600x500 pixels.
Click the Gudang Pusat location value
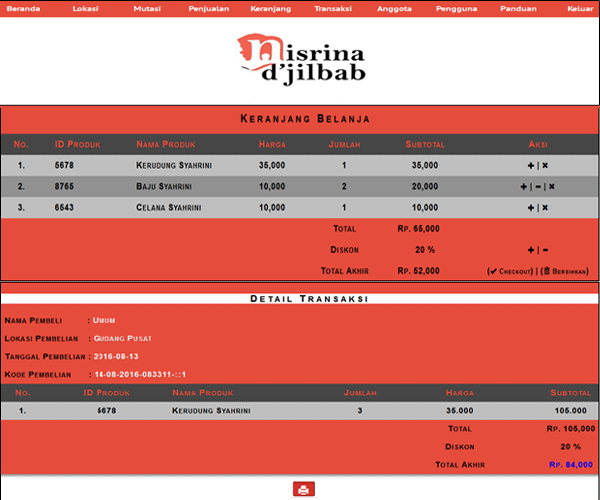coord(123,339)
